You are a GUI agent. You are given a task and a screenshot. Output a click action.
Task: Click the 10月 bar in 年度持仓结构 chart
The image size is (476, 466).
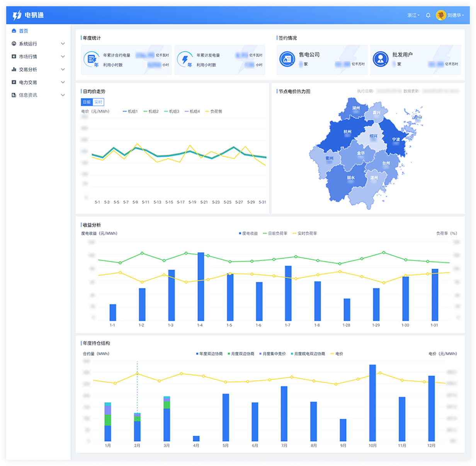coord(372,403)
